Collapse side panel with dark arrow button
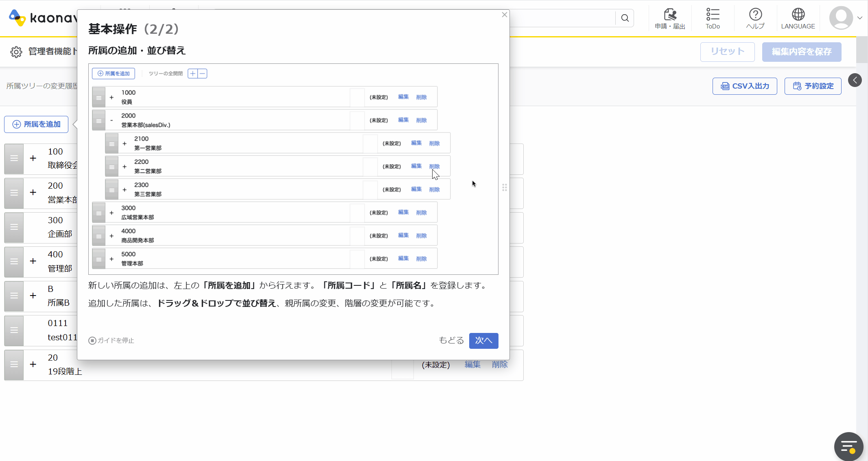This screenshot has width=868, height=461. [x=855, y=80]
